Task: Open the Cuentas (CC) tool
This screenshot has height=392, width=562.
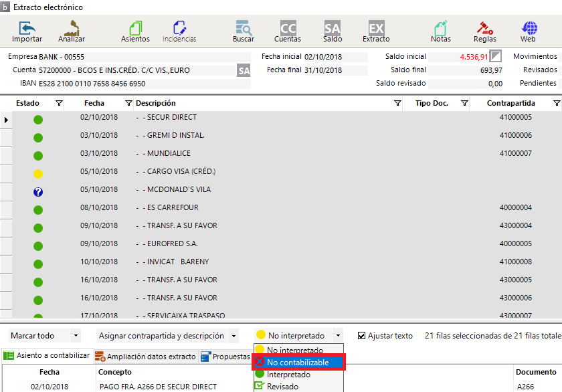Action: (x=288, y=31)
